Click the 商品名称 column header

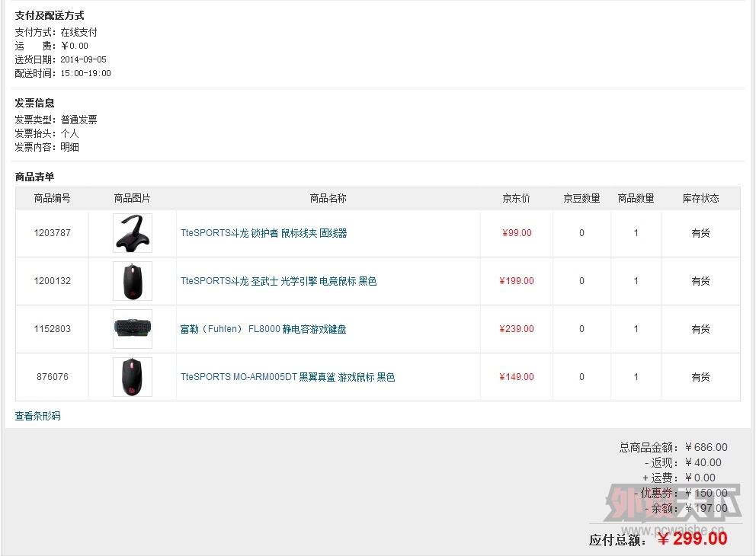(x=328, y=198)
